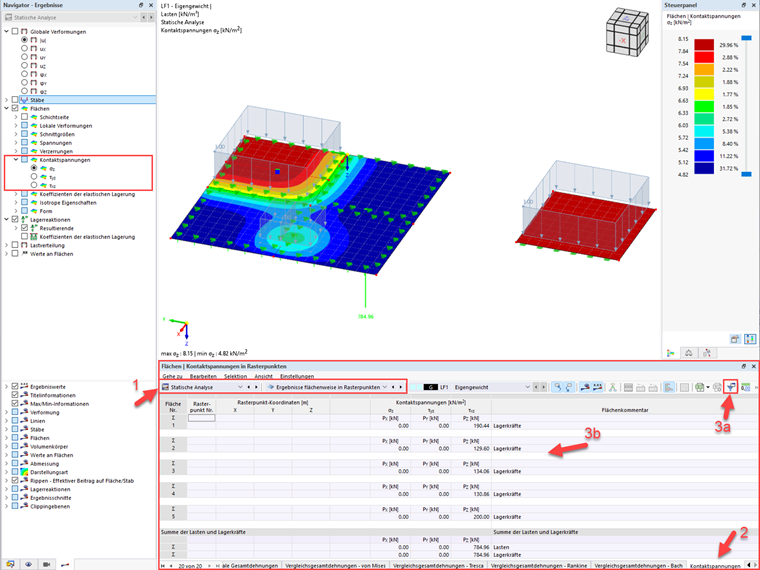Screen dimensions: 760x570
Task: Click the print table icon
Action: click(x=718, y=387)
